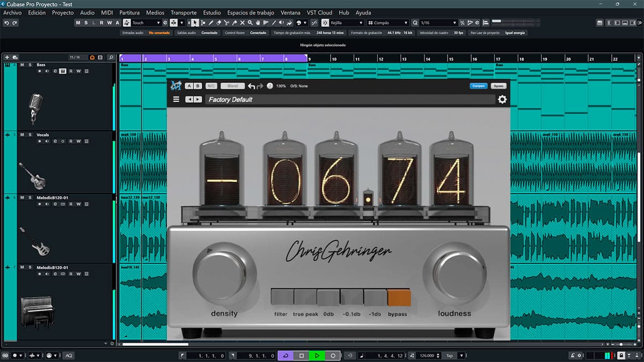Click the -1db ceiling button
The height and width of the screenshot is (362, 644).
376,298
